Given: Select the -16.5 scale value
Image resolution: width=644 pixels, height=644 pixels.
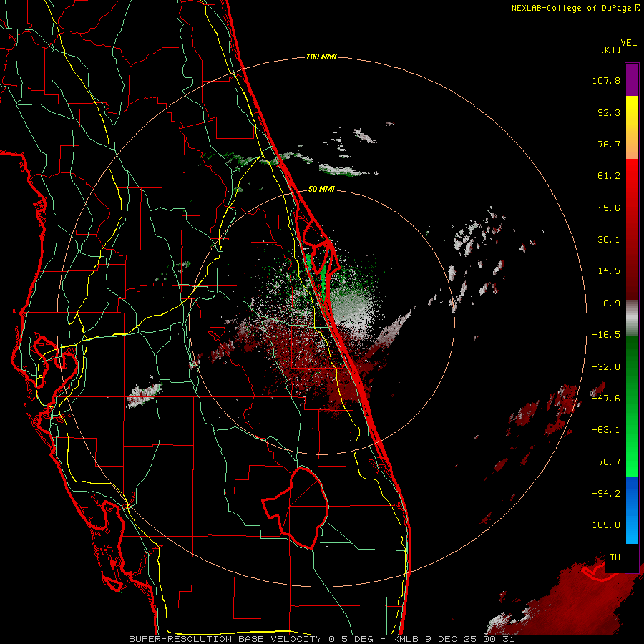Looking at the screenshot, I should 606,335.
